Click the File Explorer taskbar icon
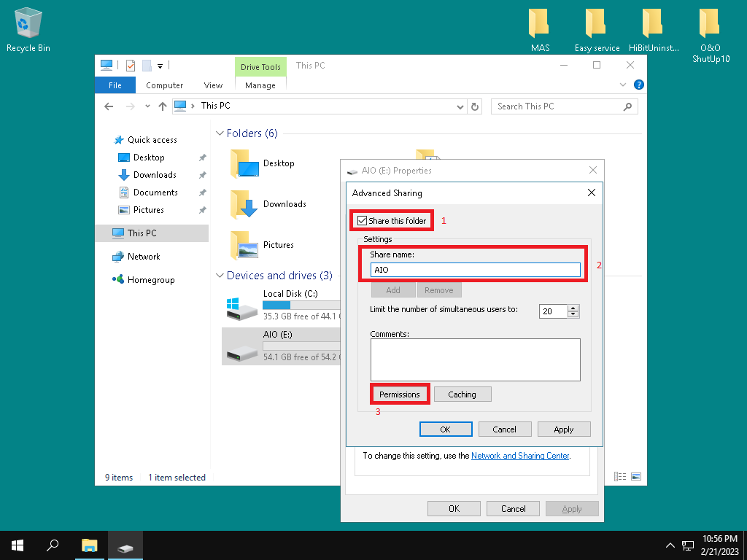Image resolution: width=747 pixels, height=560 pixels. pyautogui.click(x=89, y=545)
